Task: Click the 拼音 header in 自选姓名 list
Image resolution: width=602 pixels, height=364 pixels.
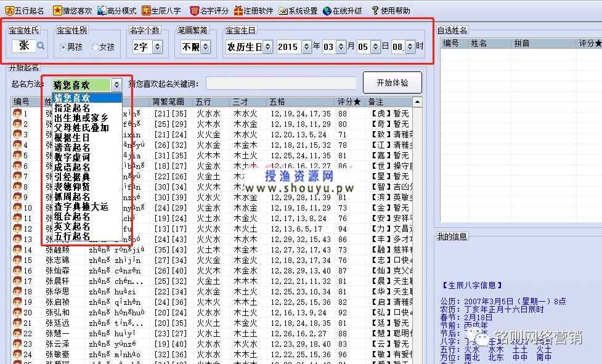Action: click(x=543, y=43)
